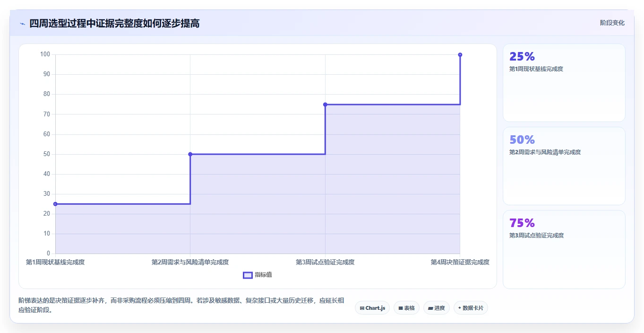Click the Chart.js tag button
Image resolution: width=644 pixels, height=333 pixels.
(372, 308)
